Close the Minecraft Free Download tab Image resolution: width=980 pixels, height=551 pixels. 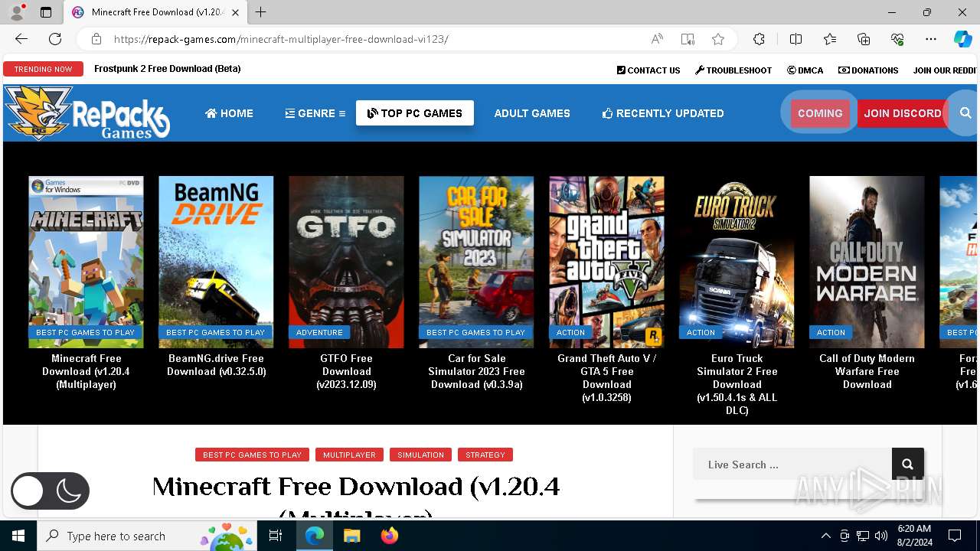coord(235,12)
